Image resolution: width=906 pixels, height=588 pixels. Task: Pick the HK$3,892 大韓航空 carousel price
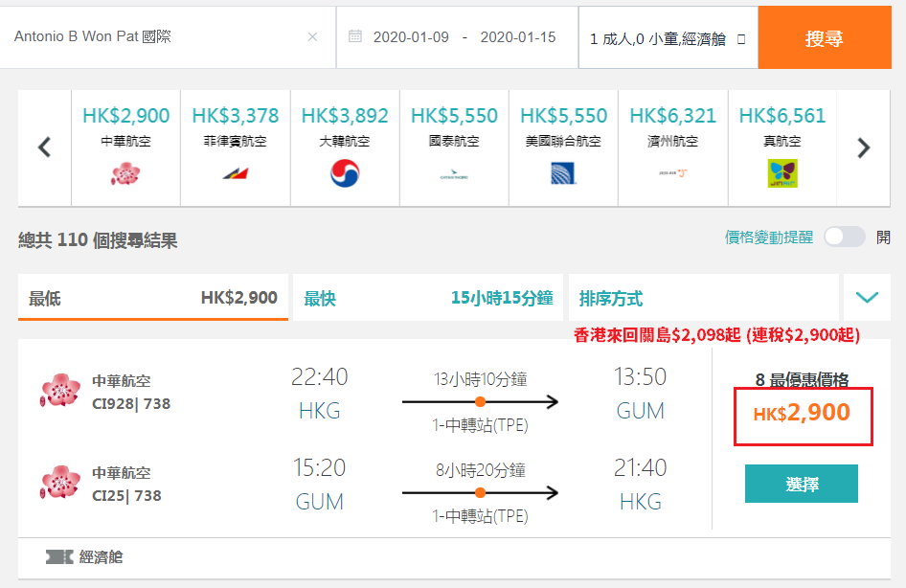345,116
